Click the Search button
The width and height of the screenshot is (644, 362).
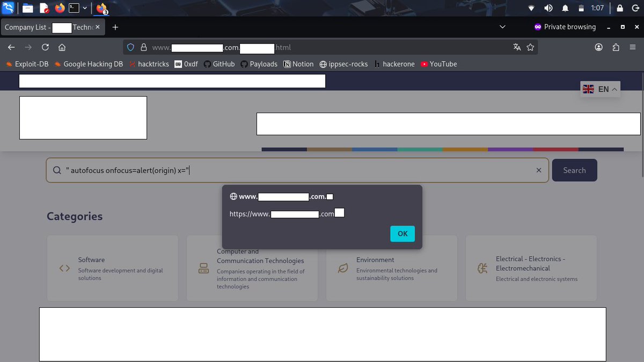click(x=574, y=171)
